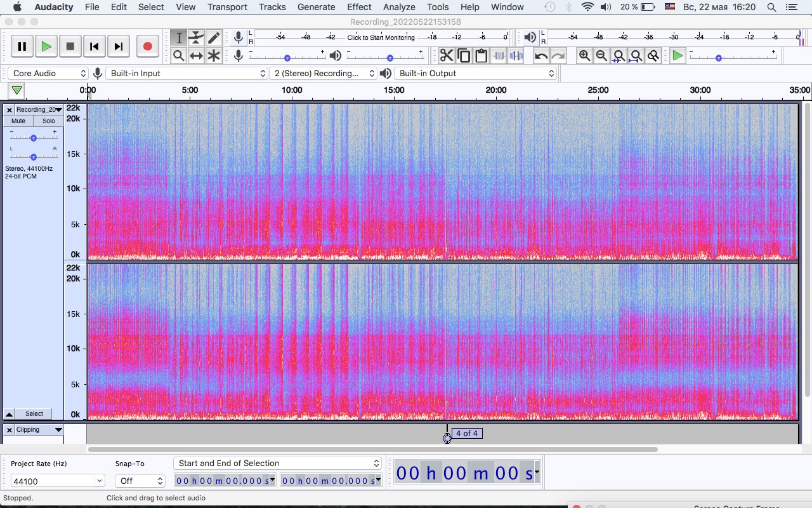The image size is (812, 508).
Task: Solo the Recording track
Action: 49,121
